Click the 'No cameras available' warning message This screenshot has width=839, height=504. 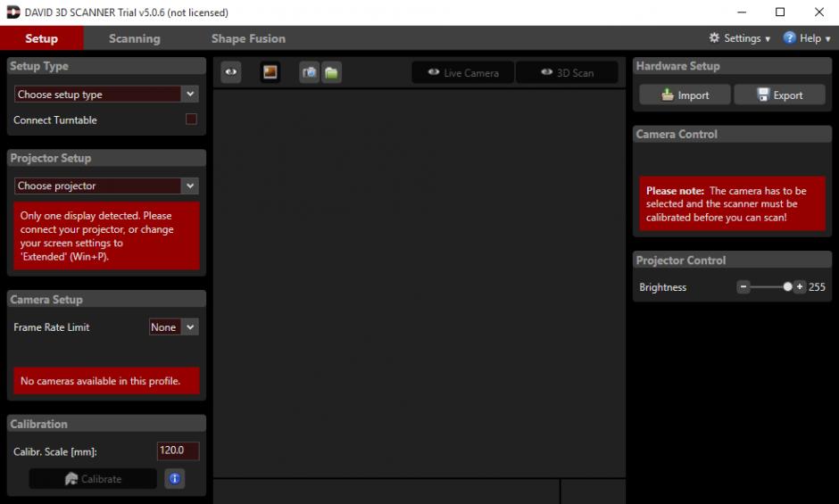pos(106,381)
